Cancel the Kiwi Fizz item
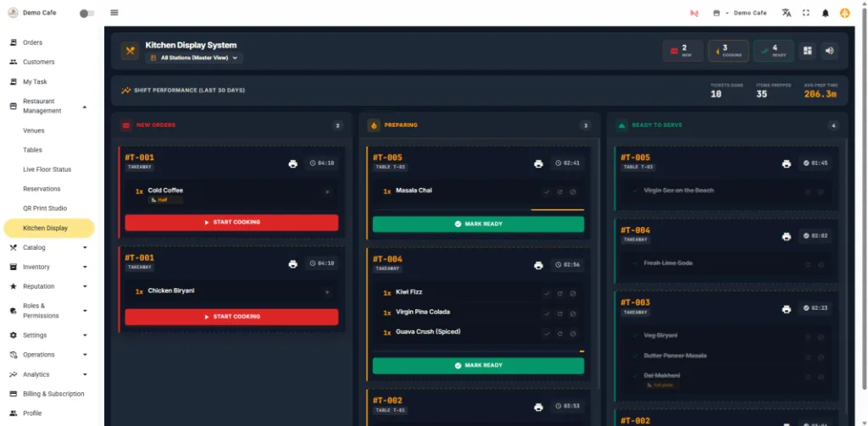Image resolution: width=868 pixels, height=426 pixels. [573, 294]
